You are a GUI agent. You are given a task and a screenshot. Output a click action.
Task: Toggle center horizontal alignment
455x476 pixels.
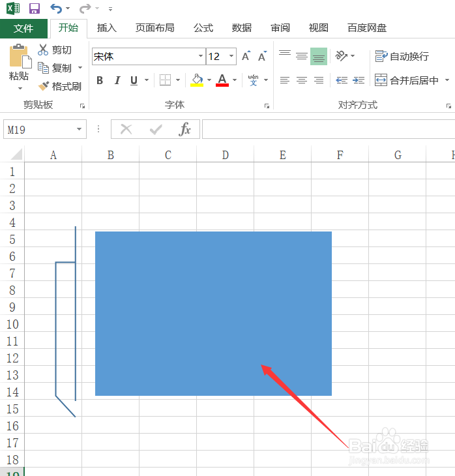click(x=302, y=80)
